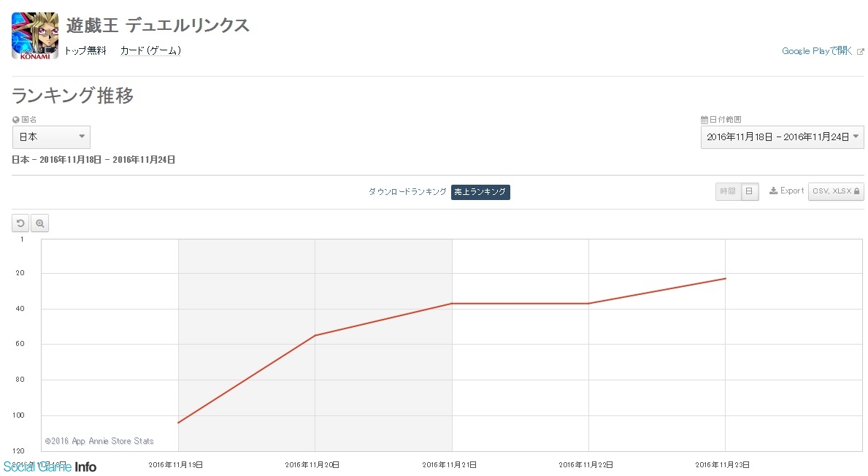Image resolution: width=868 pixels, height=476 pixels.
Task: Click the Export download icon
Action: pyautogui.click(x=773, y=191)
